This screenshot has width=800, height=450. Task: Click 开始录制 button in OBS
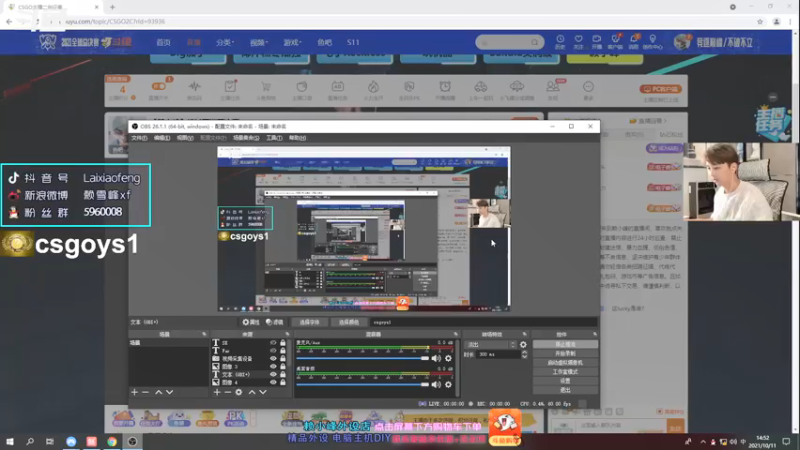pos(565,354)
